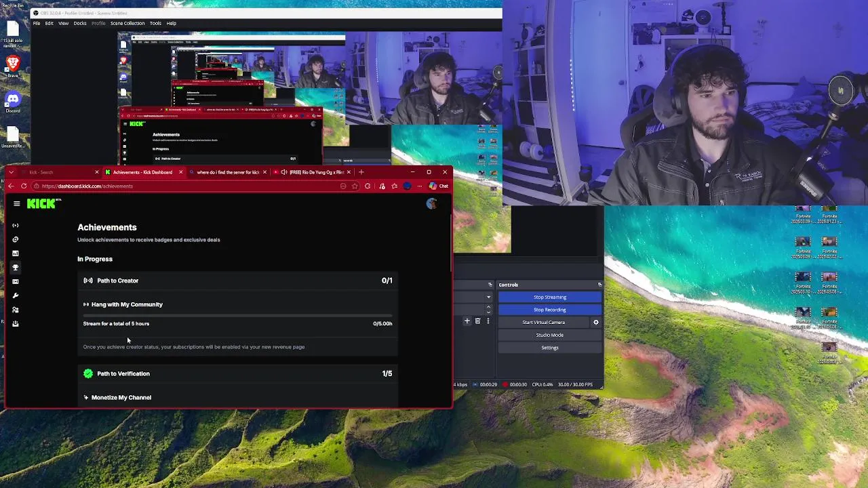
Task: Click the 'In Progress' section heading
Action: 95,259
